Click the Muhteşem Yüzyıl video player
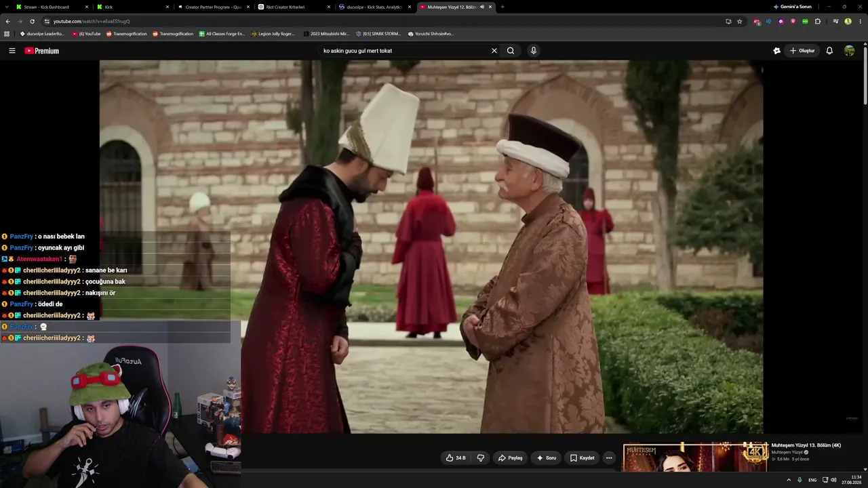The height and width of the screenshot is (488, 868). pos(431,247)
